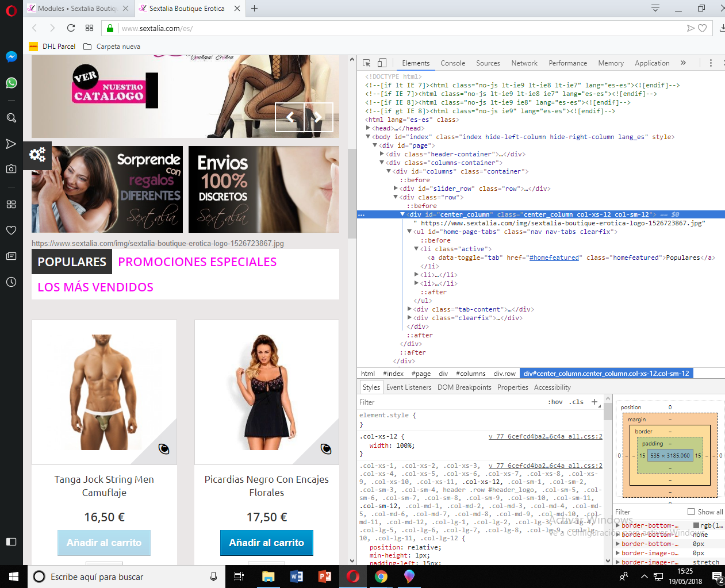This screenshot has height=588, width=725.
Task: Expand div clearfix node
Action: click(409, 318)
